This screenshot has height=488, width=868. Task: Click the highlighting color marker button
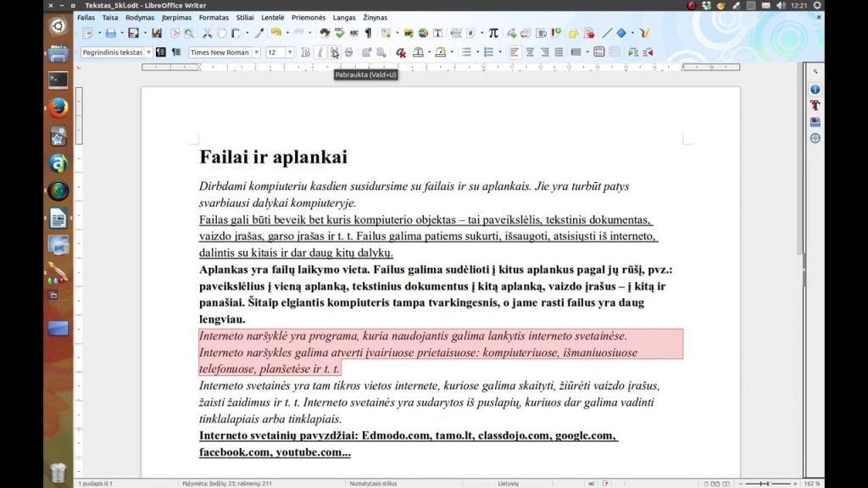click(441, 53)
